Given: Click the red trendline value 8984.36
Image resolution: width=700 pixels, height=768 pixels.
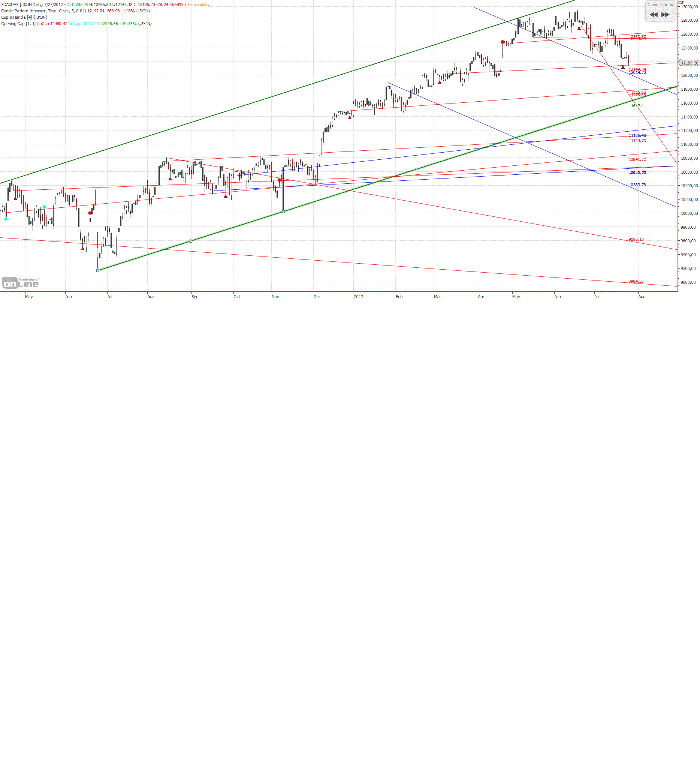Looking at the screenshot, I should pos(636,282).
